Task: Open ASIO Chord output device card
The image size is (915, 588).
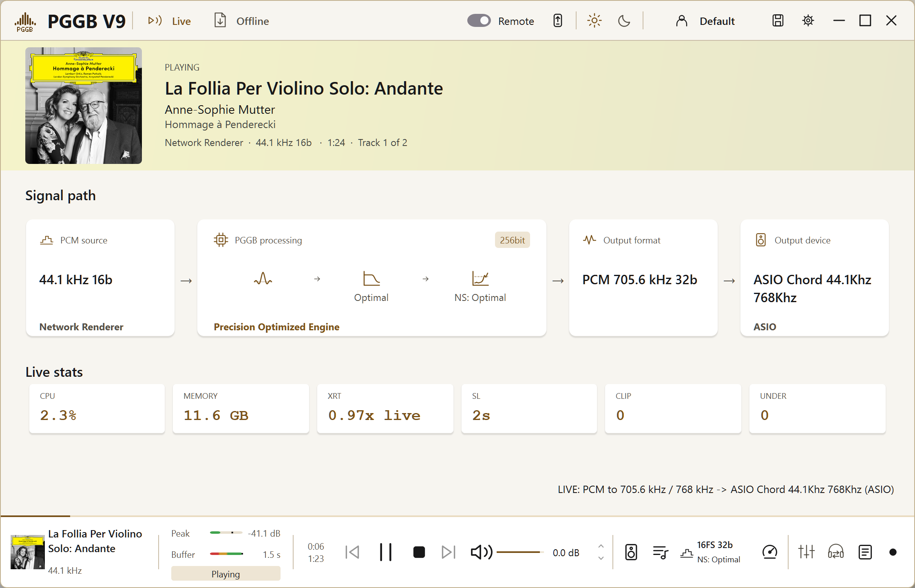Action: coord(815,278)
